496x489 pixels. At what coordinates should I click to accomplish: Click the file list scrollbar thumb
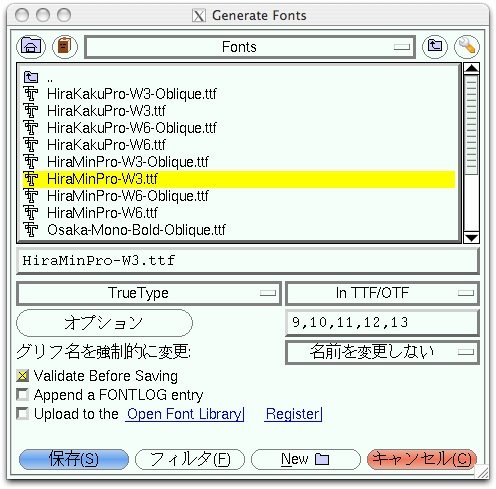point(471,124)
